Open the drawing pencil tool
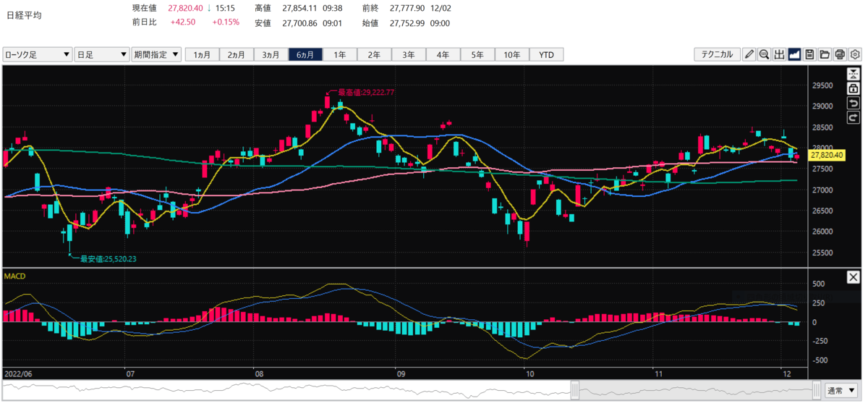The height and width of the screenshot is (406, 868). click(x=749, y=54)
